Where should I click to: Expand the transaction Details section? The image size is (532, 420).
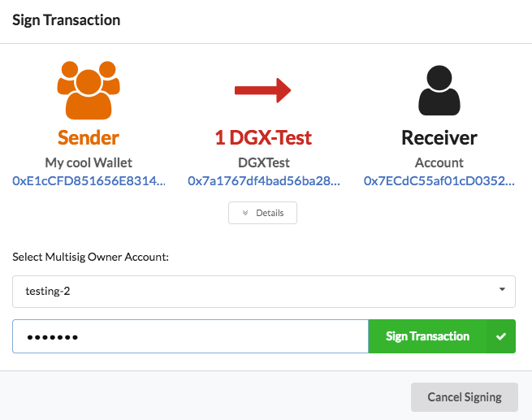(263, 213)
